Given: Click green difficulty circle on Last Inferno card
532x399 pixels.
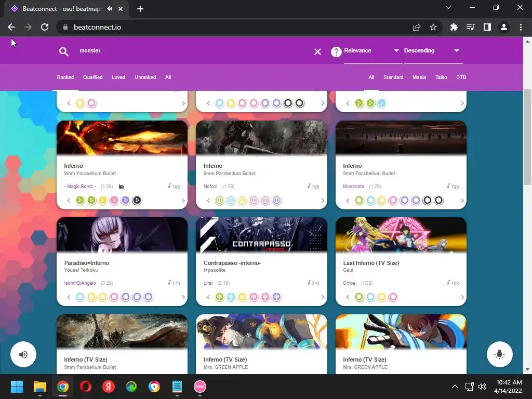Looking at the screenshot, I should (x=359, y=297).
